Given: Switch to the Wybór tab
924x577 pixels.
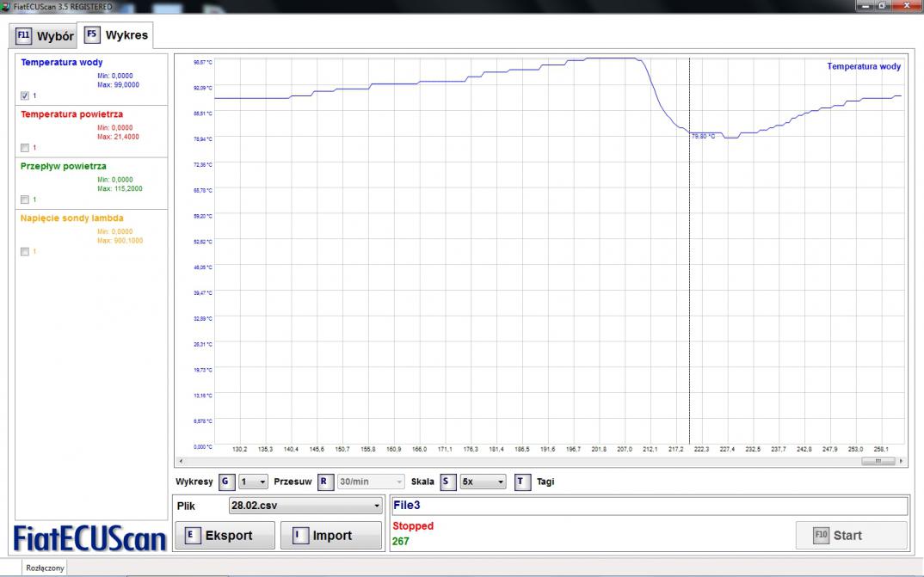Looking at the screenshot, I should tap(43, 36).
